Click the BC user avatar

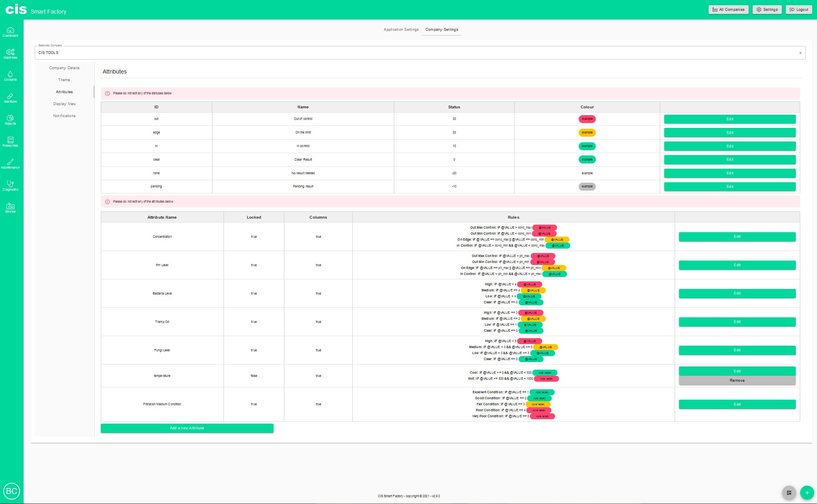click(12, 491)
